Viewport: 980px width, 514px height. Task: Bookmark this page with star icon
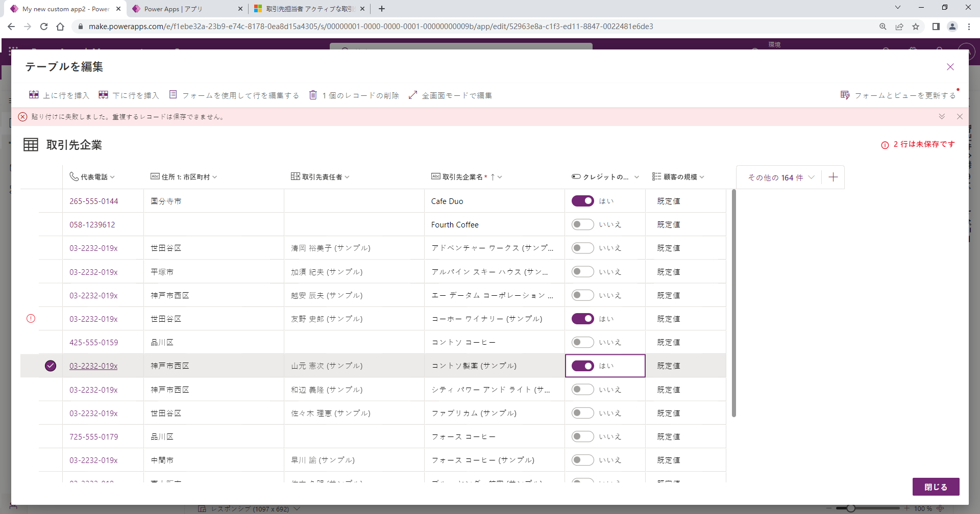(916, 27)
